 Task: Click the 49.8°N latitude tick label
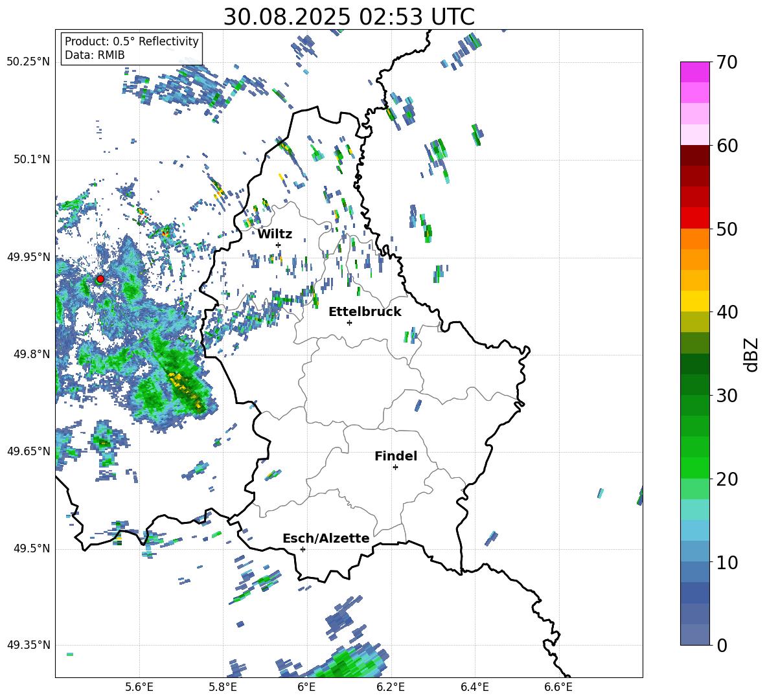(32, 354)
